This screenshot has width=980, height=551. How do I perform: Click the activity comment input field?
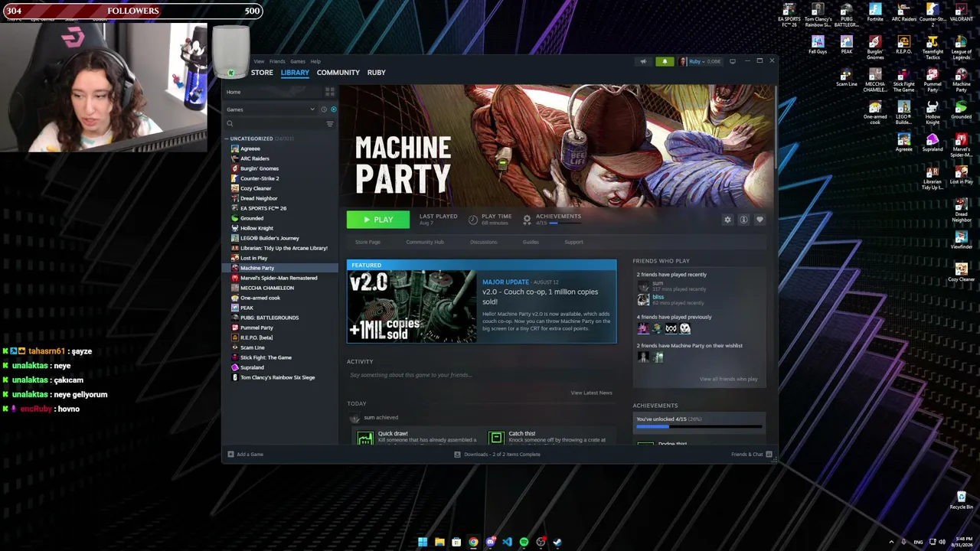pyautogui.click(x=481, y=375)
